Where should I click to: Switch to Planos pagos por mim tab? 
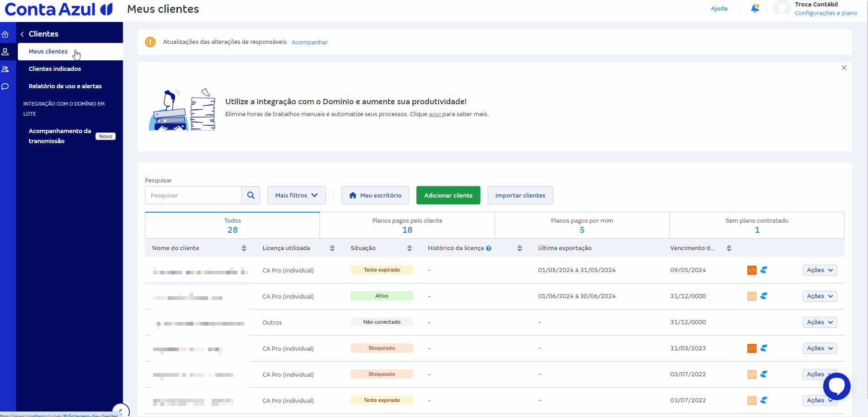click(582, 225)
